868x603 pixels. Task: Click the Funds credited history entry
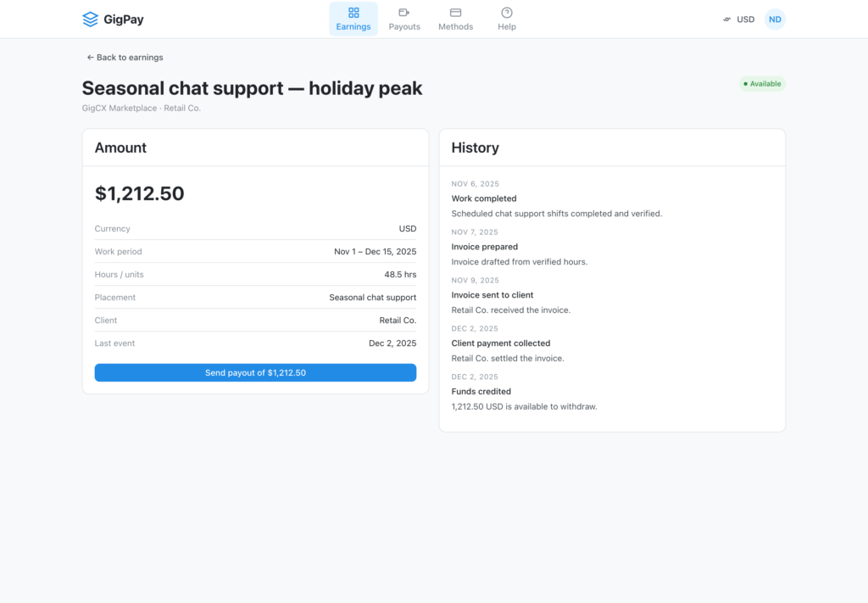[x=481, y=391]
